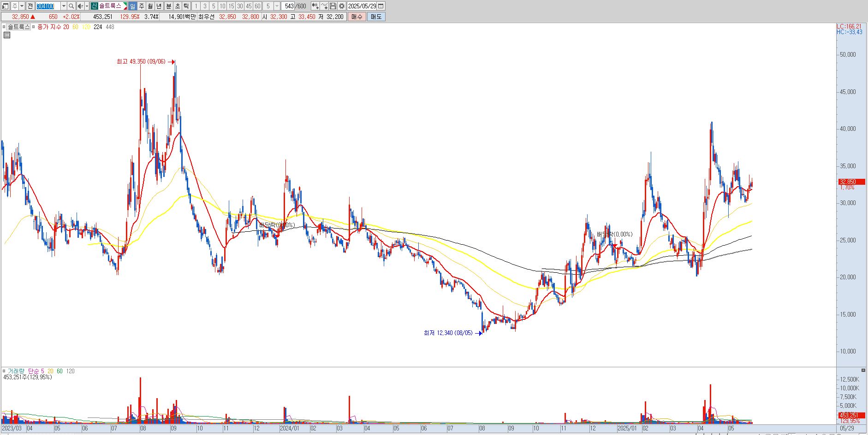
Task: Click the save chart floppy icon
Action: (x=333, y=6)
